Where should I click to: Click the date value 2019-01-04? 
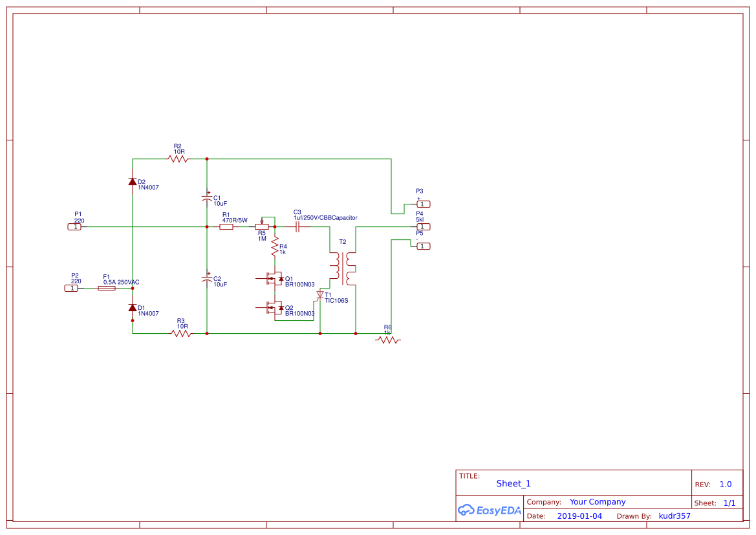(x=579, y=516)
